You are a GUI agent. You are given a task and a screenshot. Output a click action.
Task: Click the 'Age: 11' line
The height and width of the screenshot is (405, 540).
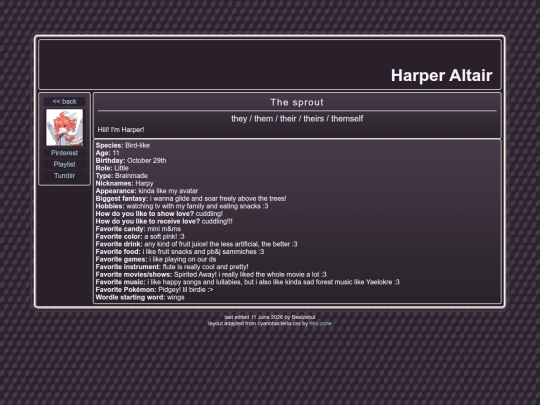pos(107,153)
